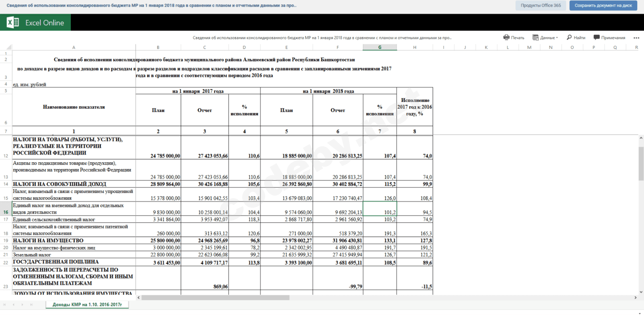Click the vertical scrollbar down arrow
The height and width of the screenshot is (315, 644).
click(x=641, y=292)
